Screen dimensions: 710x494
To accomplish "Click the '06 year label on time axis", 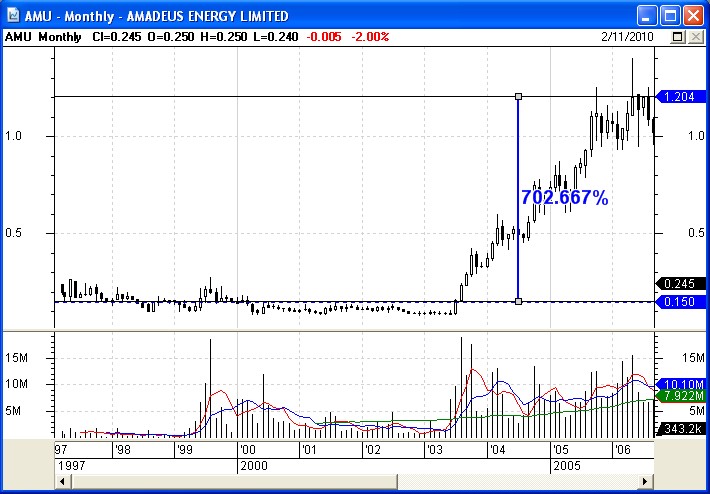I will pos(622,450).
